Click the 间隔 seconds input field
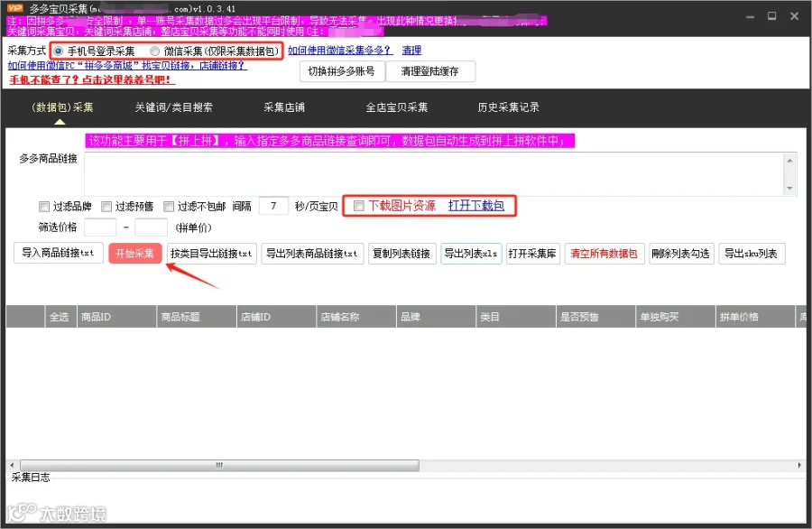Image resolution: width=812 pixels, height=529 pixels. tap(272, 206)
